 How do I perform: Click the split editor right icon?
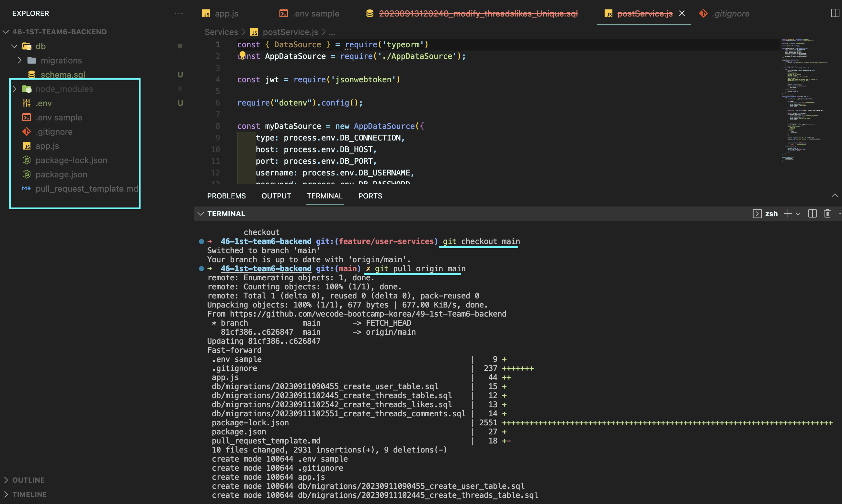coord(835,13)
